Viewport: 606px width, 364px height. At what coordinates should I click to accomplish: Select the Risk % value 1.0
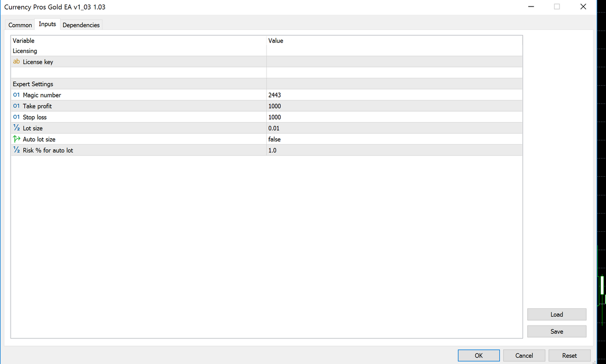pos(394,150)
